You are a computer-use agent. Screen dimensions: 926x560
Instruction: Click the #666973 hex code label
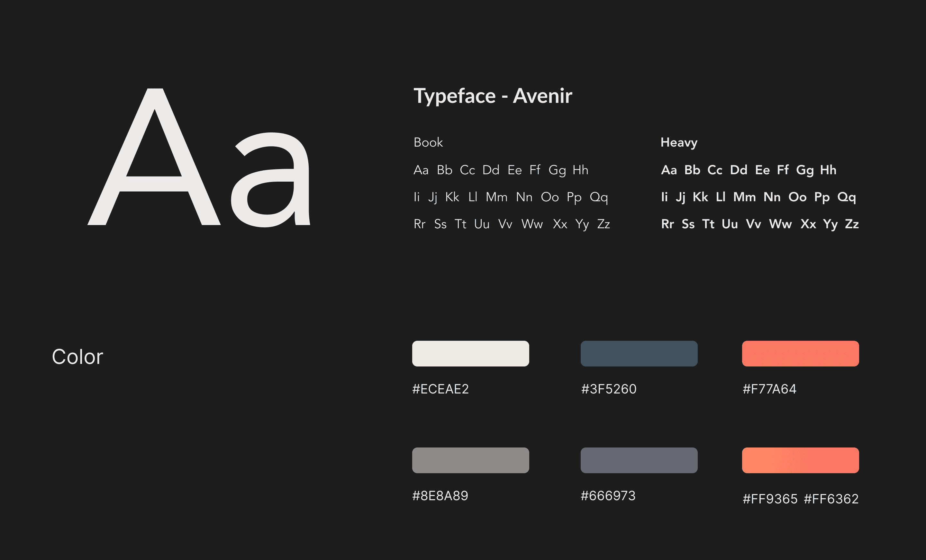pos(608,496)
